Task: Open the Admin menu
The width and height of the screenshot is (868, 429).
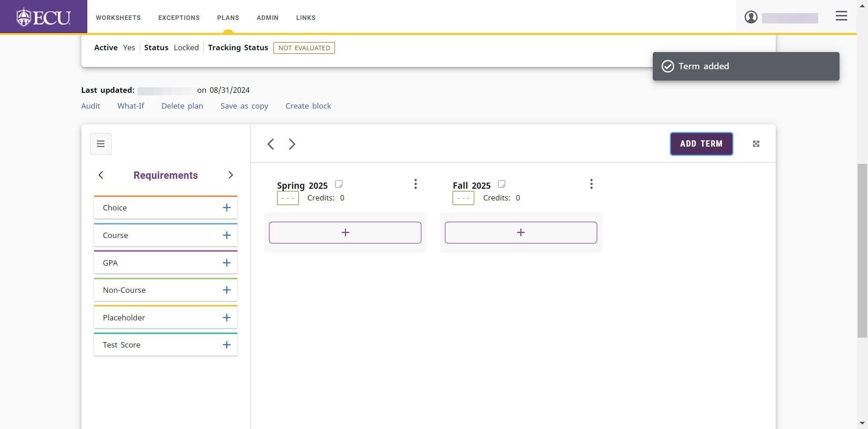Action: click(268, 18)
